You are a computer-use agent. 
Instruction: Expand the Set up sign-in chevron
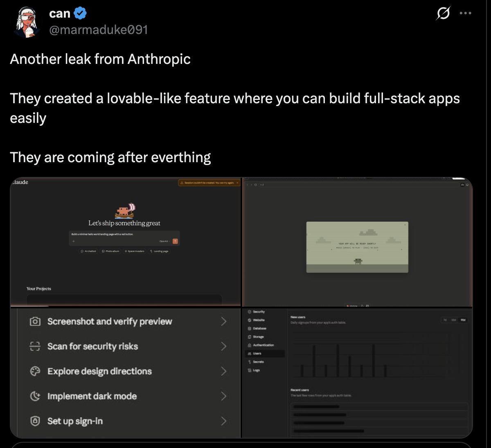coord(223,421)
